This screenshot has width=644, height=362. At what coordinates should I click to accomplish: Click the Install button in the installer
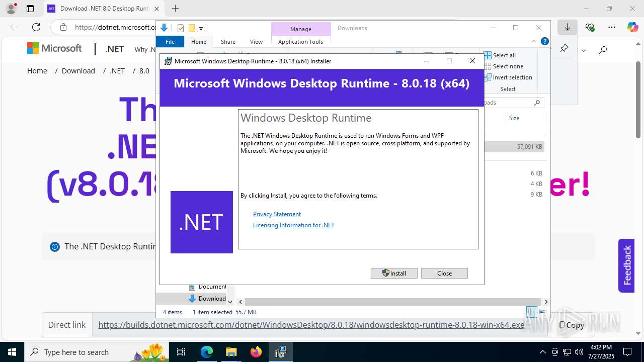pos(394,273)
